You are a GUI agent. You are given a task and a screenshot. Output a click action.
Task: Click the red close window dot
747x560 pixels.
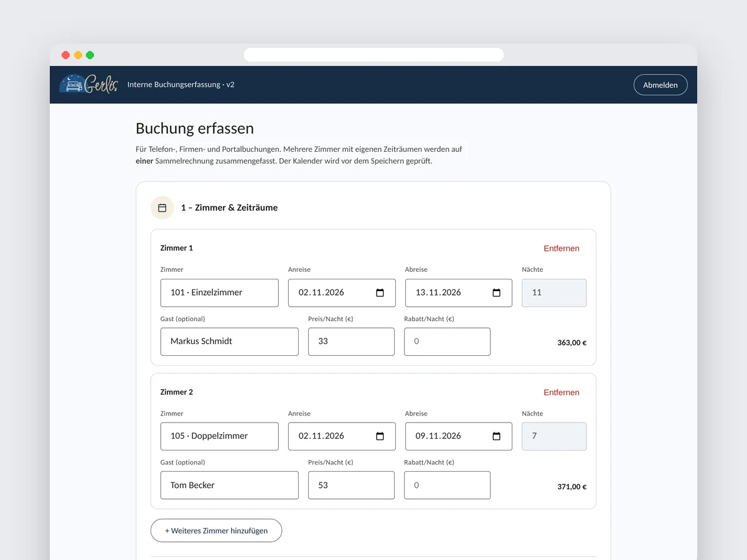click(x=66, y=55)
